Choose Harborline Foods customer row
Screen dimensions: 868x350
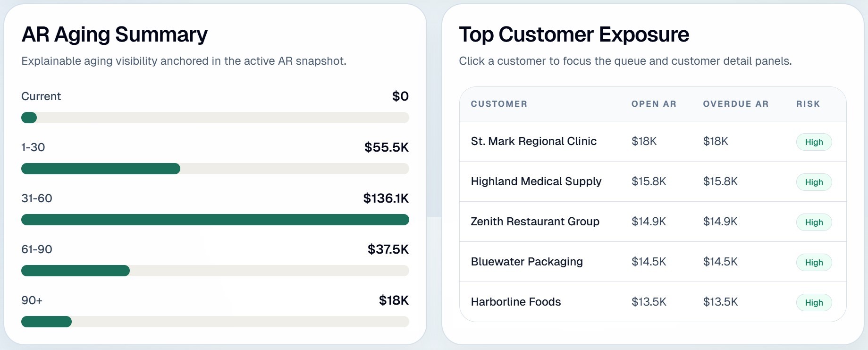click(516, 302)
